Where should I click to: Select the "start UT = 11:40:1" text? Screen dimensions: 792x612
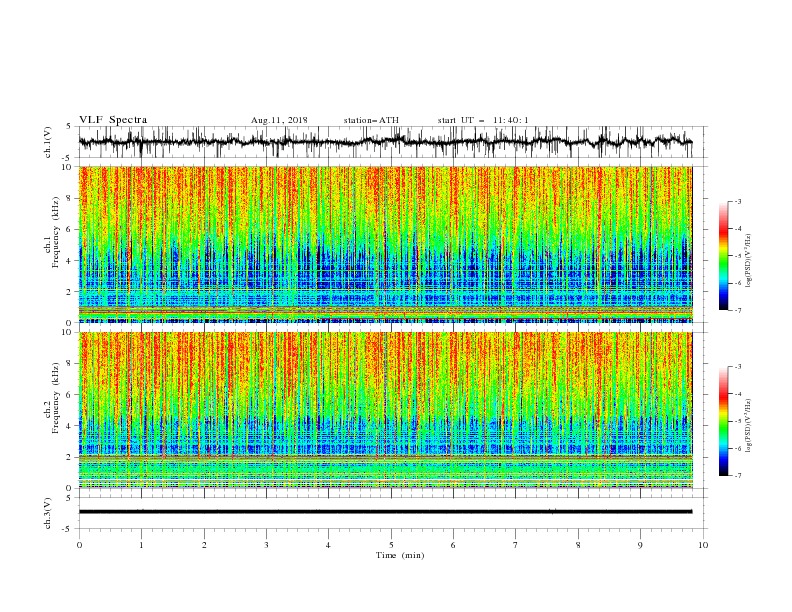click(x=483, y=120)
